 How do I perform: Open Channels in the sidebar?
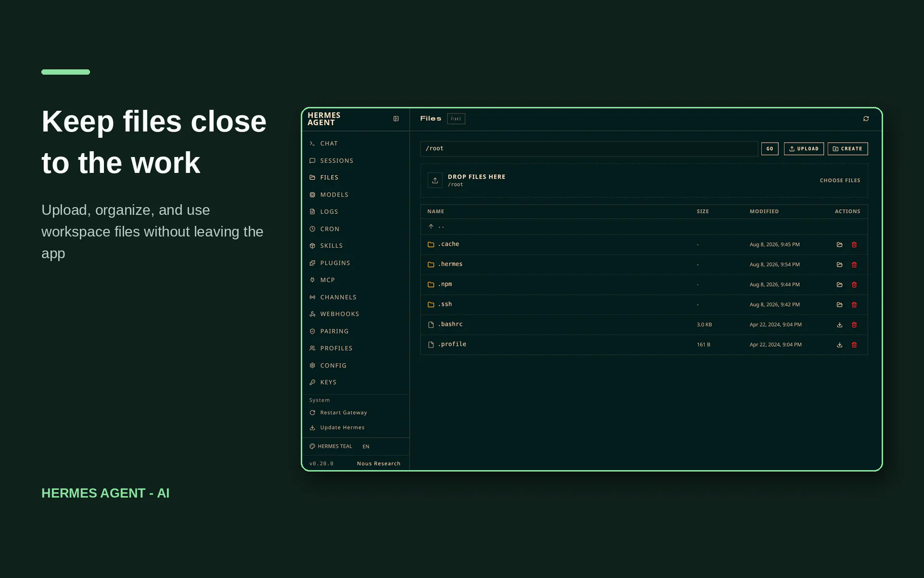356,298
